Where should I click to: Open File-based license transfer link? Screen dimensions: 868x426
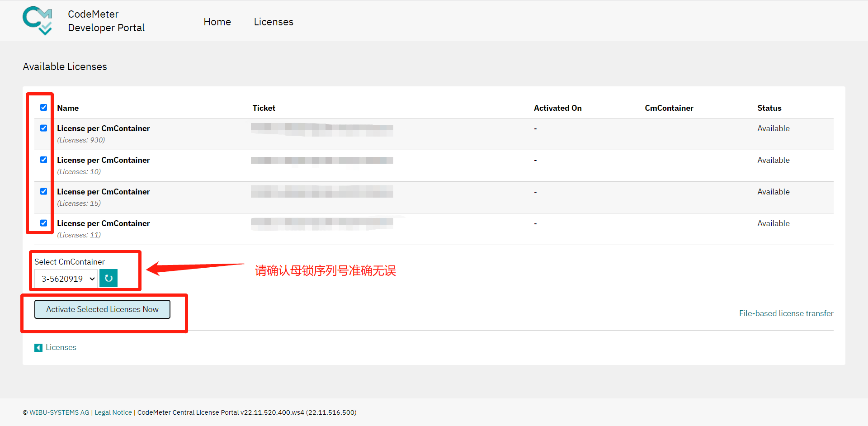(x=786, y=313)
